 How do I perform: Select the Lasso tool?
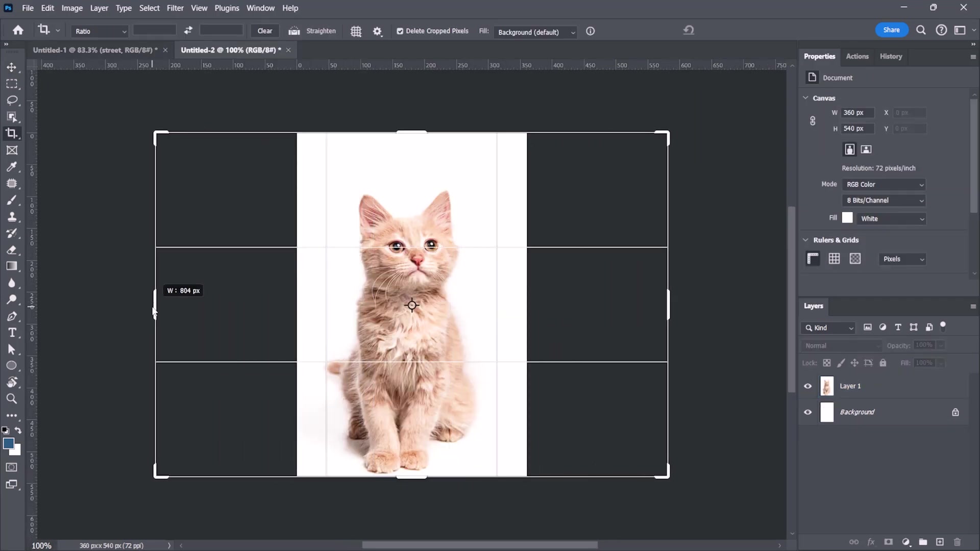click(x=12, y=101)
